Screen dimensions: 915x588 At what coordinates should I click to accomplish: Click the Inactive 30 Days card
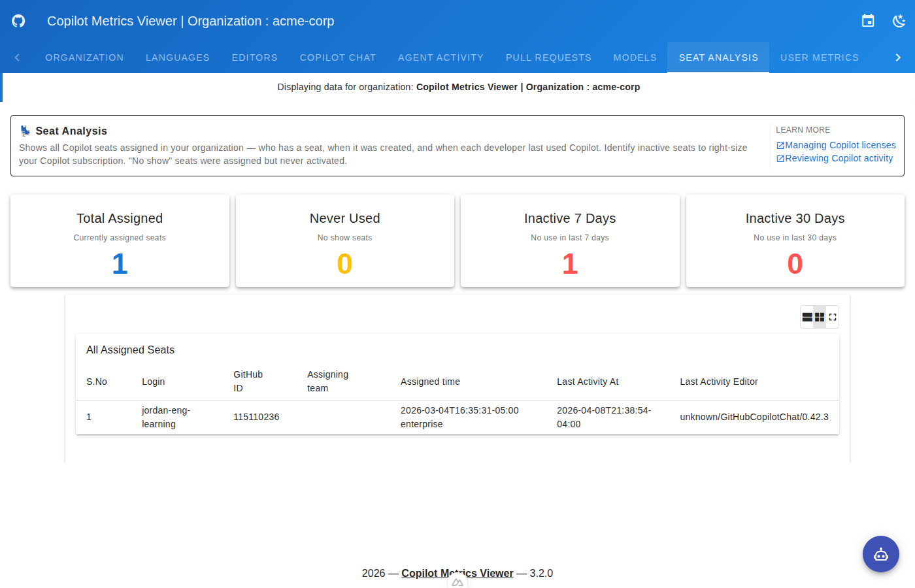795,240
